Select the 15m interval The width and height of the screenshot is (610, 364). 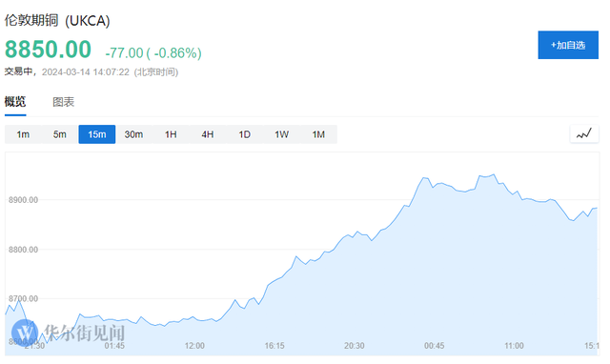tap(97, 134)
